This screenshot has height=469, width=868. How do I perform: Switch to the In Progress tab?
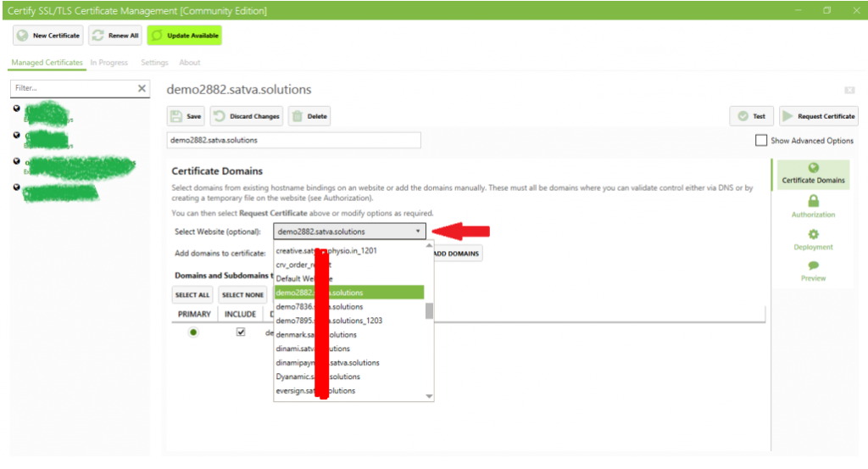click(x=109, y=63)
